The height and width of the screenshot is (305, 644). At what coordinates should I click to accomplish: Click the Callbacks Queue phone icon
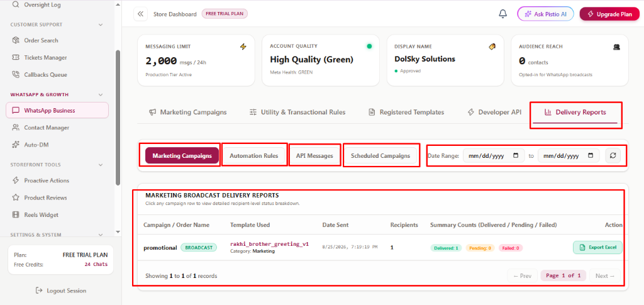(16, 75)
